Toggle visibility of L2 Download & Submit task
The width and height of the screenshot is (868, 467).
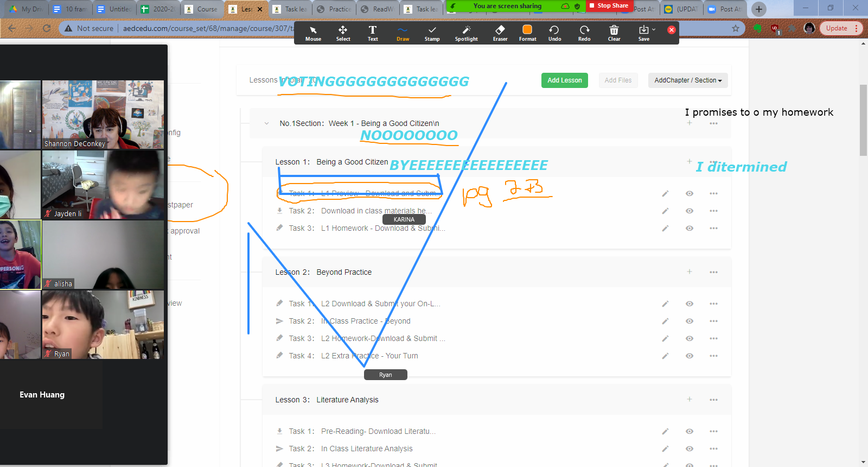(x=690, y=304)
